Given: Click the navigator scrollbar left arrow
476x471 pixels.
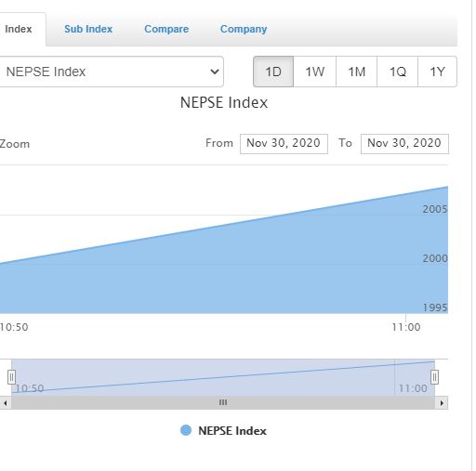Looking at the screenshot, I should [6, 403].
